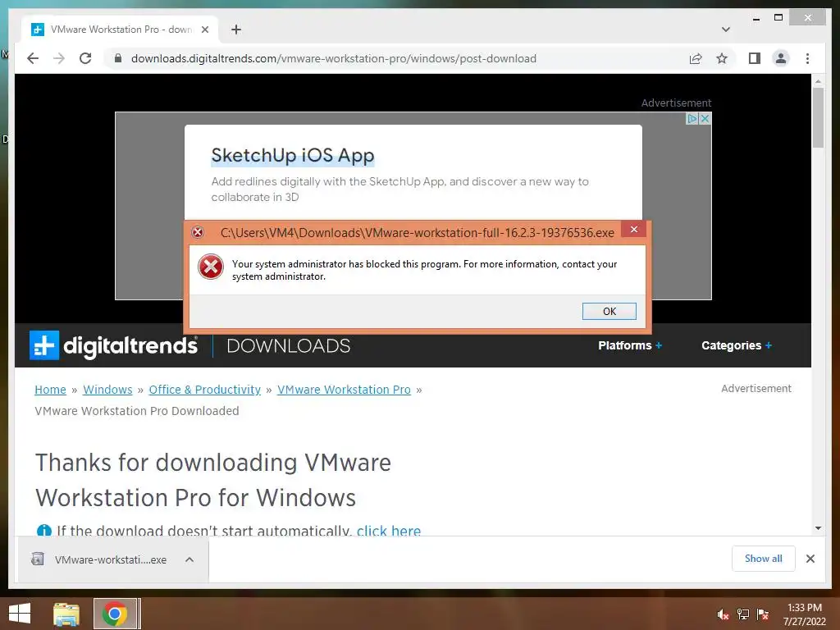
Task: Click the blue info icon beside download note
Action: point(44,531)
